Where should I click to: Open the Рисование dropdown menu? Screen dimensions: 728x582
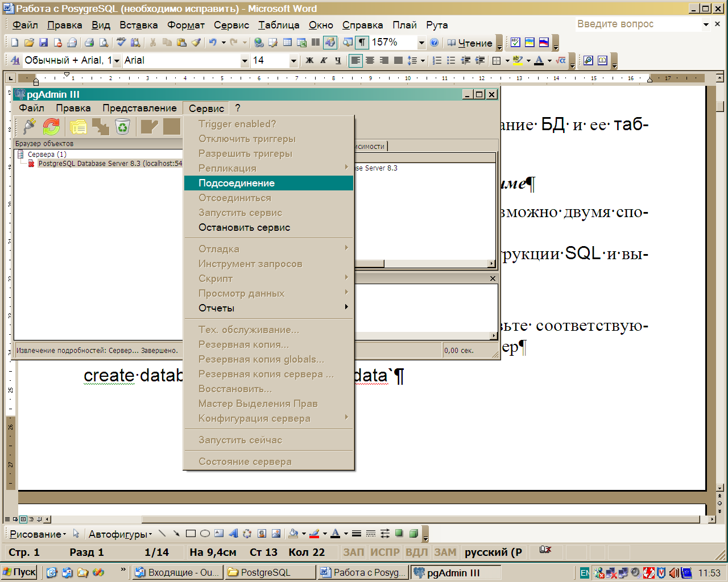tap(38, 534)
